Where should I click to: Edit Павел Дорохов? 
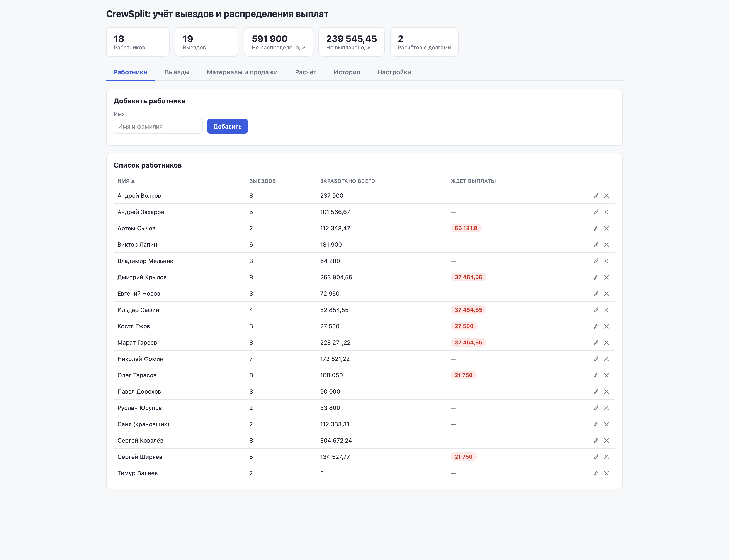[596, 392]
